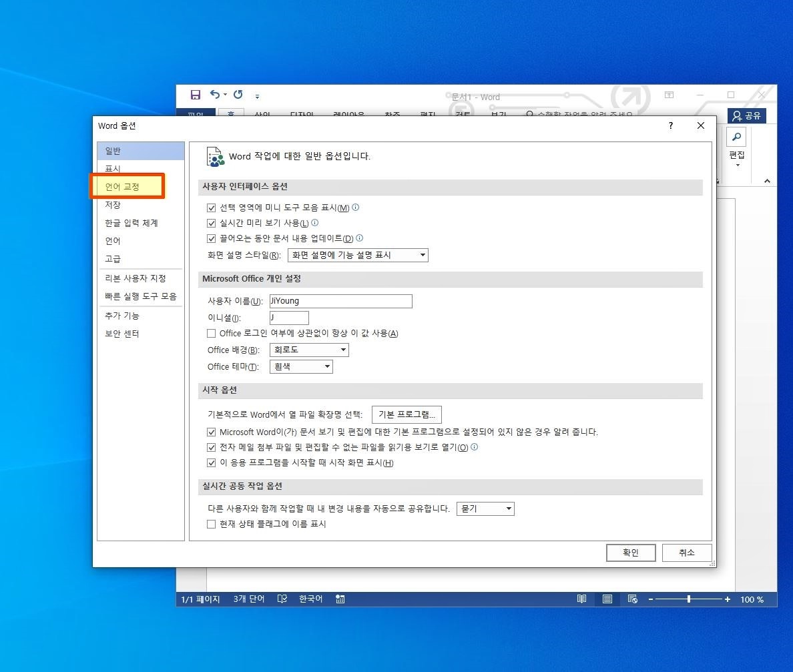The width and height of the screenshot is (793, 672).
Task: Open the Office 배경 dropdown showing 회로도
Action: [309, 350]
